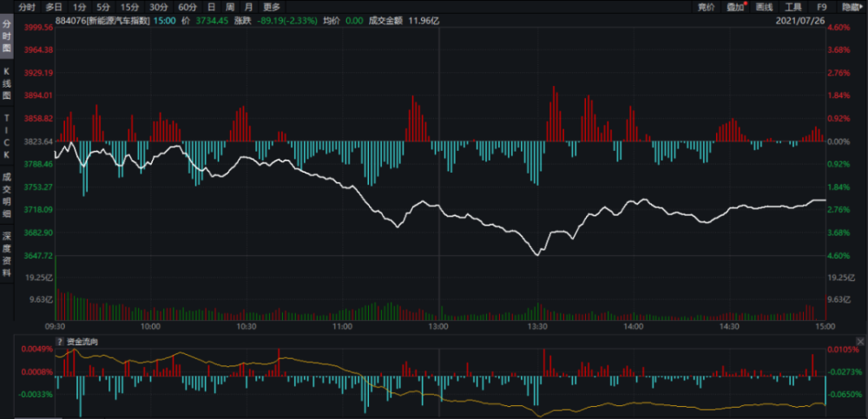
Task: Enable the 画线 drawing tool
Action: (765, 7)
